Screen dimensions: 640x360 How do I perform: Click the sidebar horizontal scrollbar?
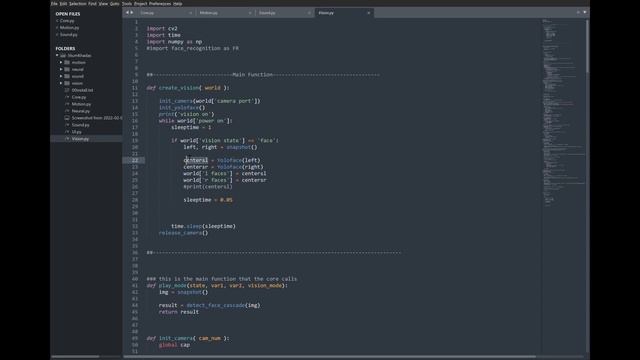75,357
